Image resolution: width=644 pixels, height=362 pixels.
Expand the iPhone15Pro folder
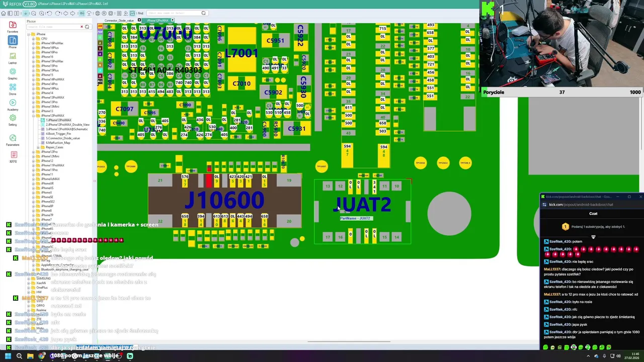click(33, 66)
